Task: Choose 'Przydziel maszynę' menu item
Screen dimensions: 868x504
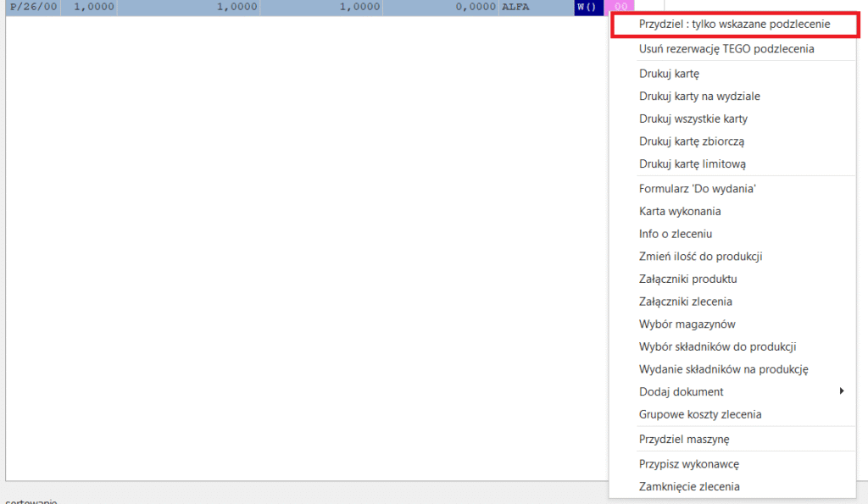Action: click(x=684, y=439)
